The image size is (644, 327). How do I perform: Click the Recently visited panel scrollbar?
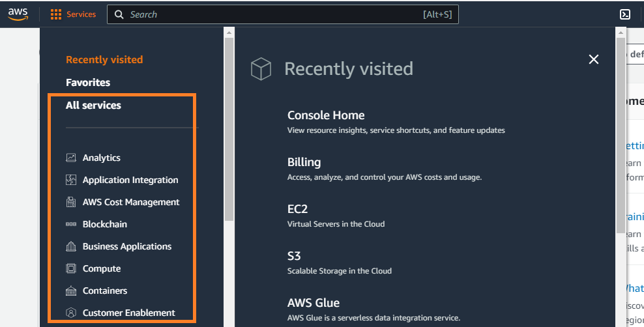coord(621,135)
